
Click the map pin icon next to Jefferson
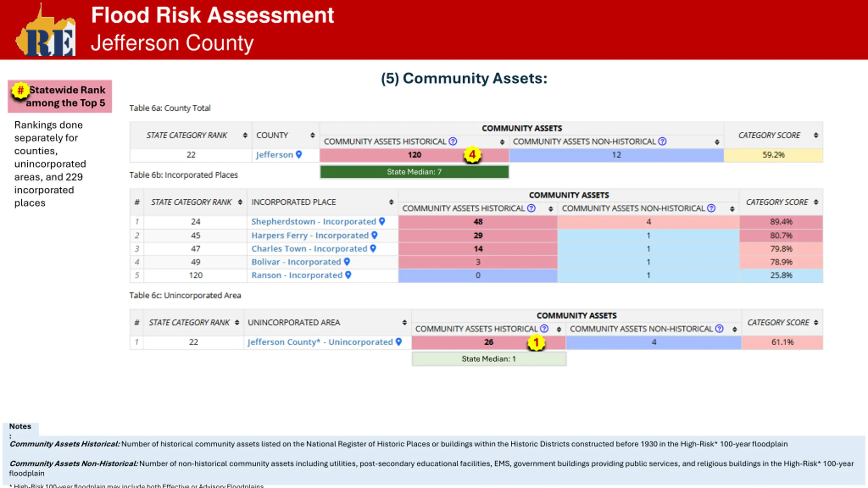tap(299, 155)
